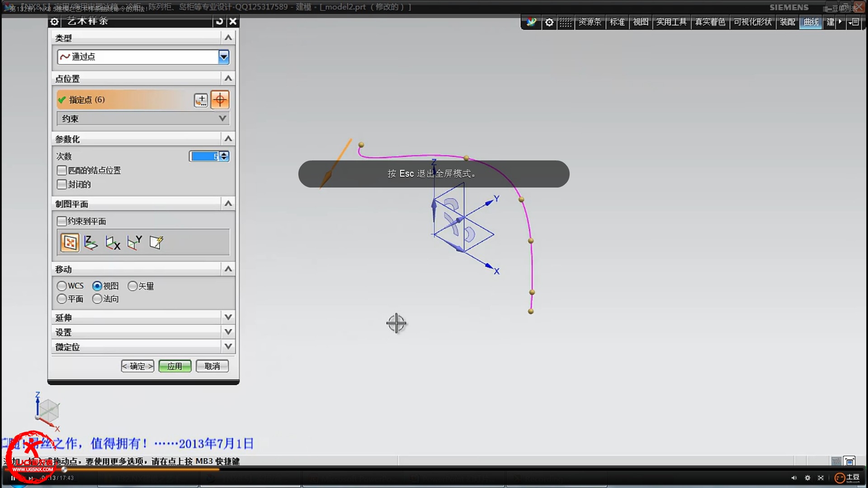868x488 pixels.
Task: Click the 取消 Cancel button
Action: tap(212, 366)
